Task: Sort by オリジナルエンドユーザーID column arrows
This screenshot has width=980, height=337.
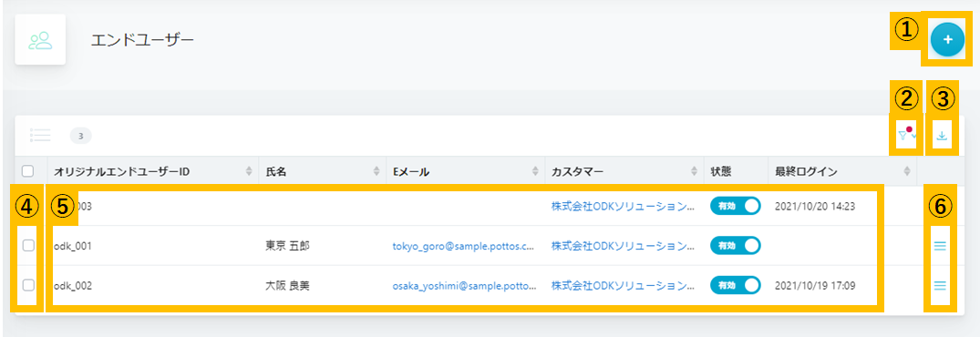Action: point(250,171)
